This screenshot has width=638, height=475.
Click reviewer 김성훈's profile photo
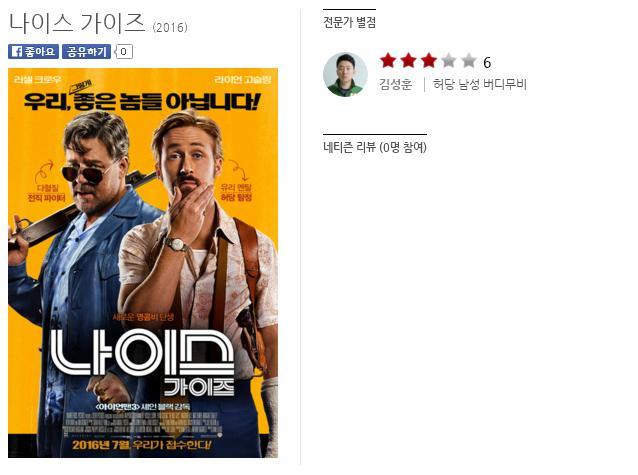point(345,74)
